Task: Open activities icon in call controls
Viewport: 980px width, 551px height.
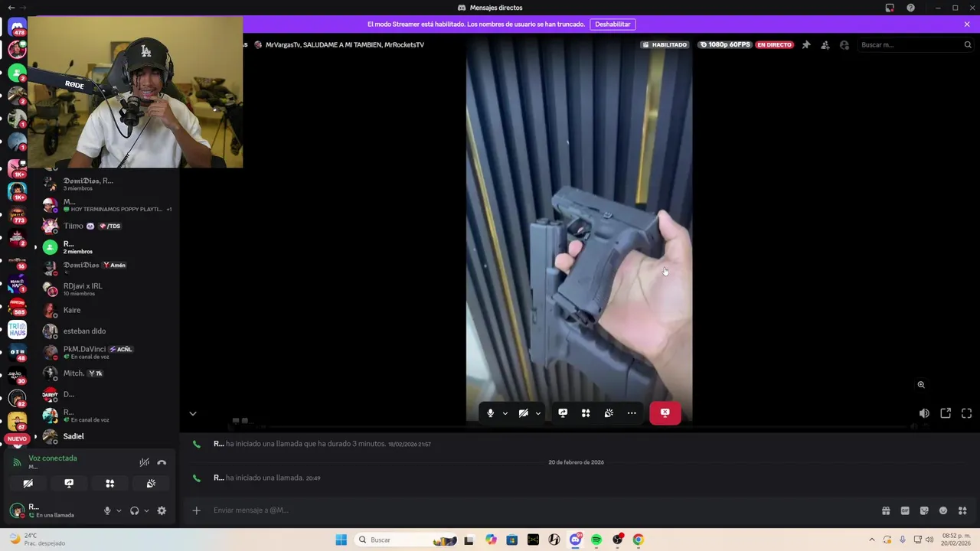Action: [x=586, y=413]
